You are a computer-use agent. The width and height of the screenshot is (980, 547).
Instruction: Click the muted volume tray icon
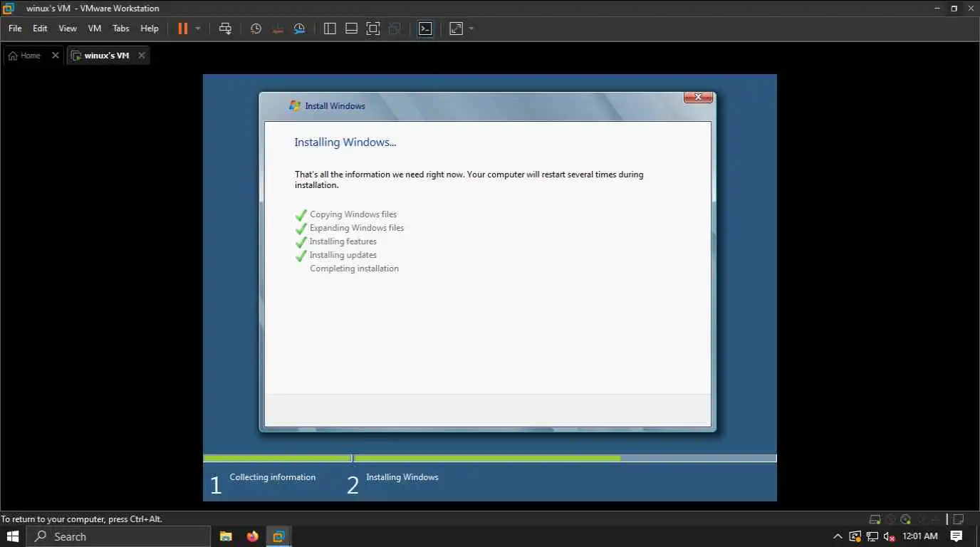click(889, 536)
